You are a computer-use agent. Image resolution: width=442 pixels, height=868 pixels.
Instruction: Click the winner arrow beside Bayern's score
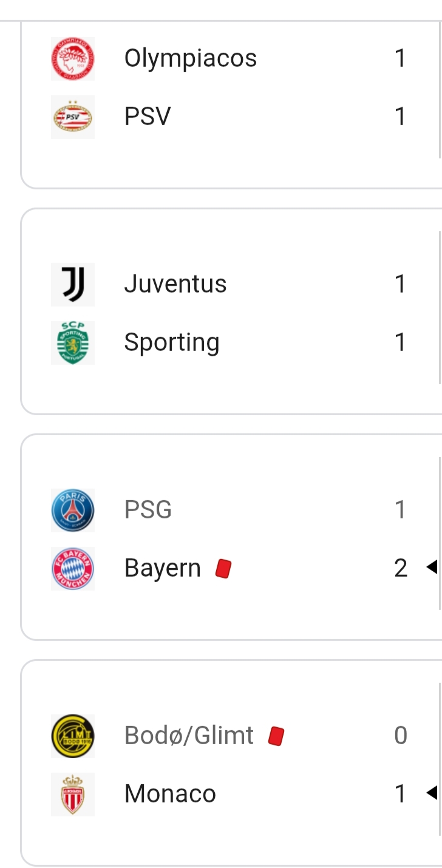pyautogui.click(x=432, y=568)
